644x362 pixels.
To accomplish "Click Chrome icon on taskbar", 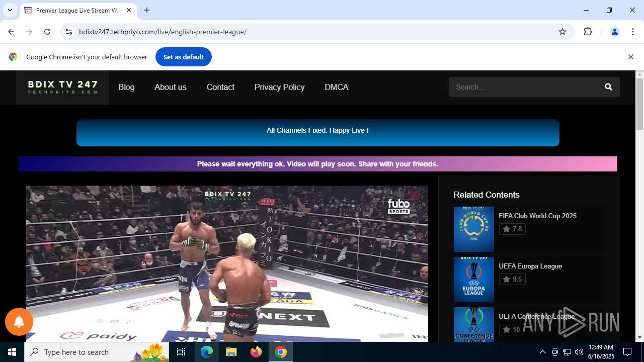I will click(x=281, y=352).
